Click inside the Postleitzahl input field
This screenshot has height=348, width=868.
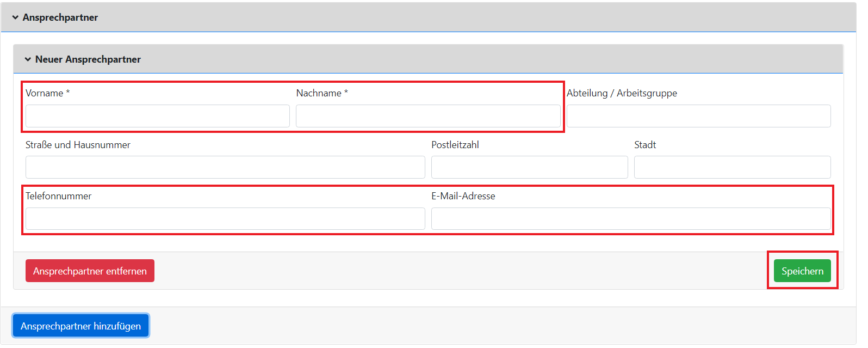[529, 167]
